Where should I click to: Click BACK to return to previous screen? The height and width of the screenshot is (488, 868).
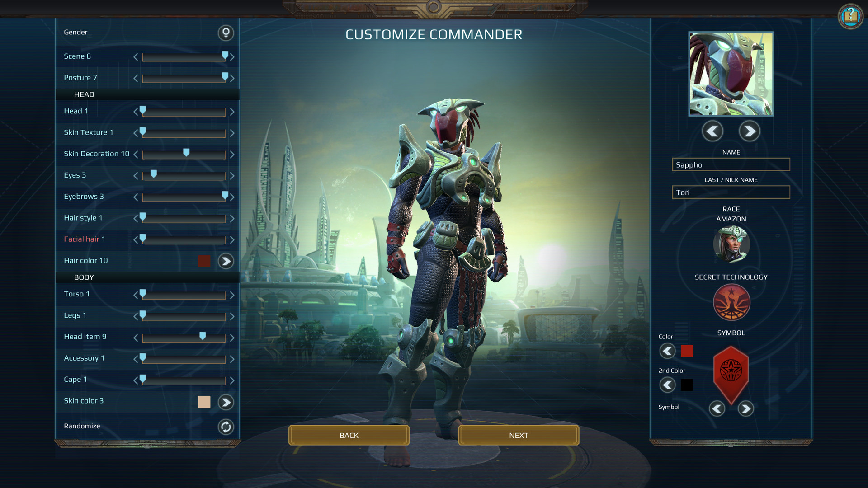(349, 435)
